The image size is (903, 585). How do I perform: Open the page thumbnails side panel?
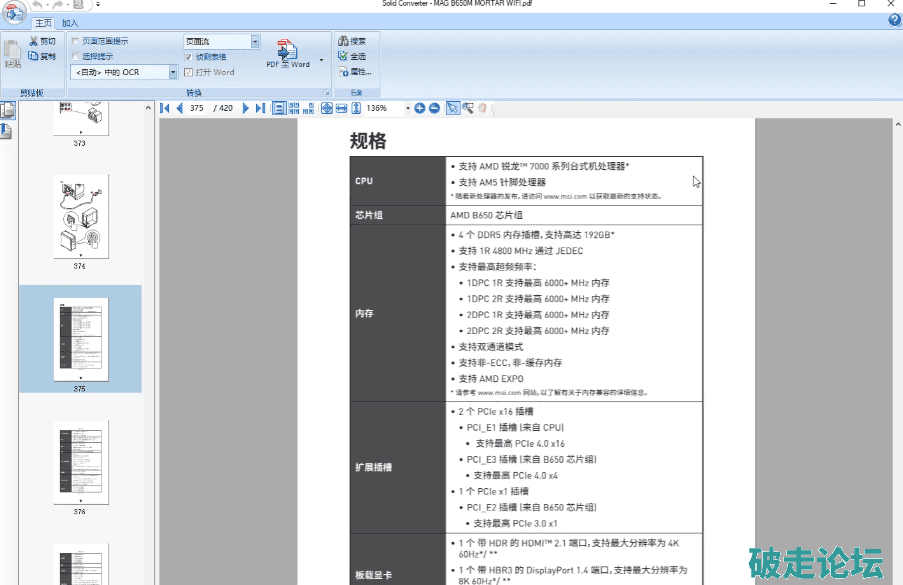pos(7,110)
